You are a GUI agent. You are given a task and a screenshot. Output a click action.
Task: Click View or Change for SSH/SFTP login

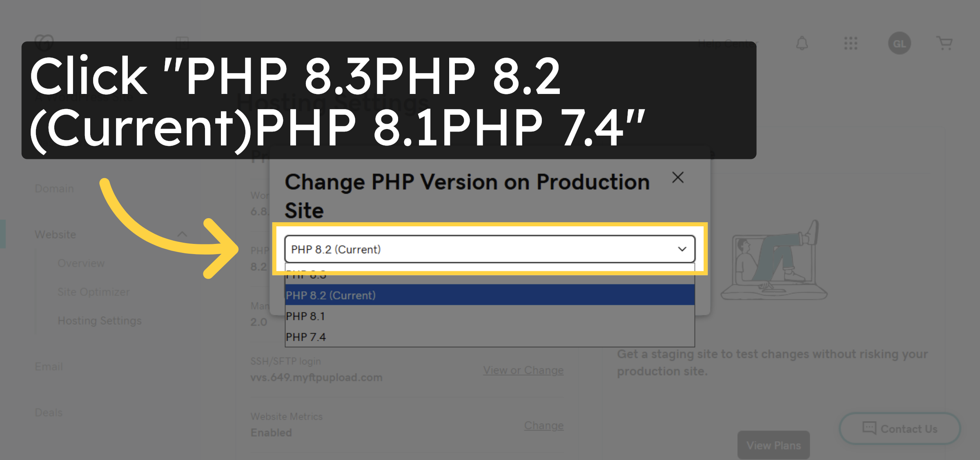click(523, 370)
